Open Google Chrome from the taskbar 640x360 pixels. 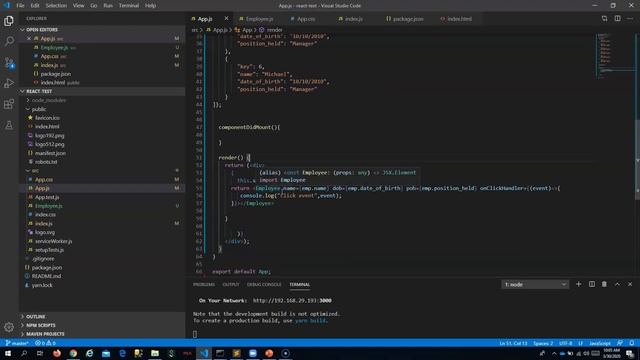click(73, 353)
